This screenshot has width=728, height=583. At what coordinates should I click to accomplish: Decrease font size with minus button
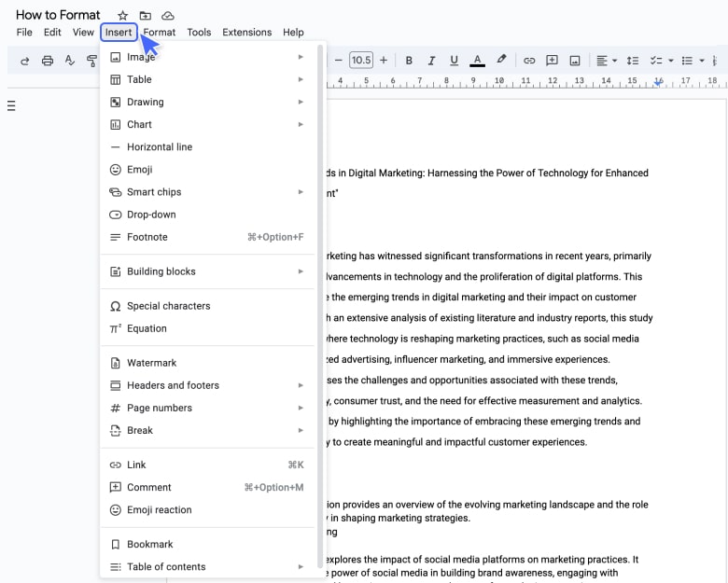click(339, 61)
